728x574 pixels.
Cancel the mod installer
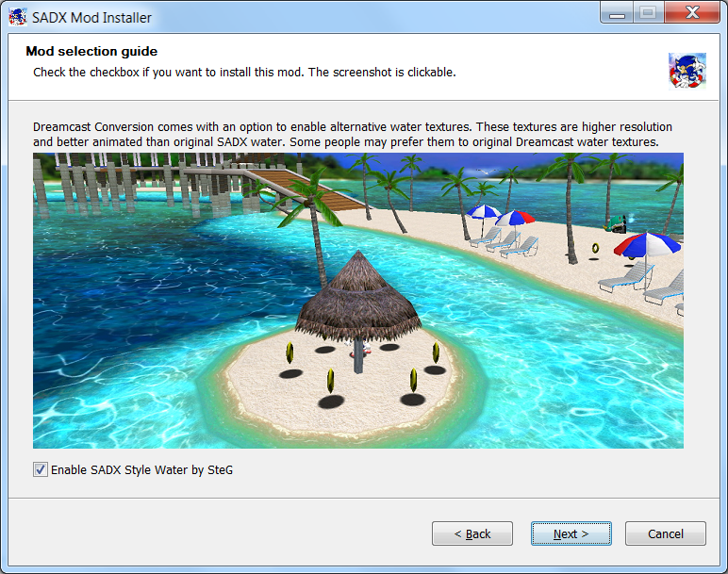(666, 533)
